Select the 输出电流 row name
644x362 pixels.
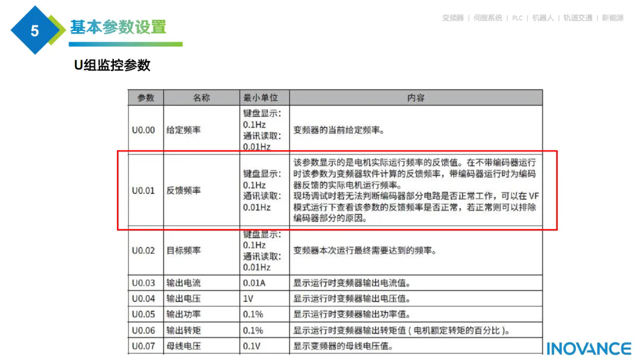coord(184,283)
